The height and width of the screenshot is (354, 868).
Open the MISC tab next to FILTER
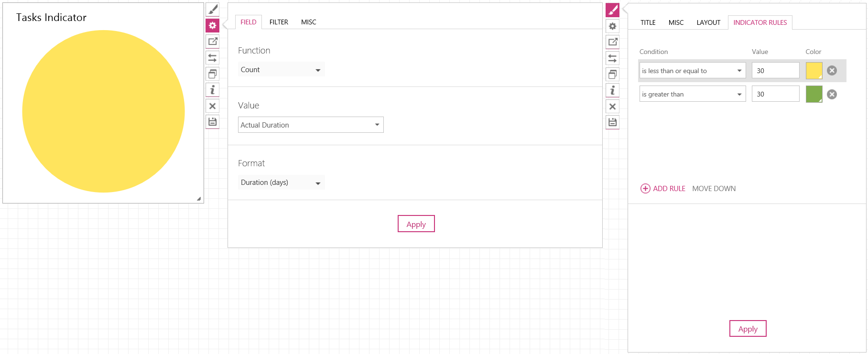tap(309, 22)
